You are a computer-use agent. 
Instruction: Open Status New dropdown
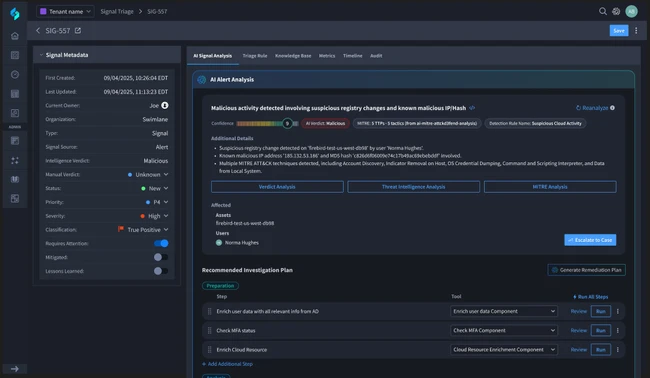[x=155, y=188]
